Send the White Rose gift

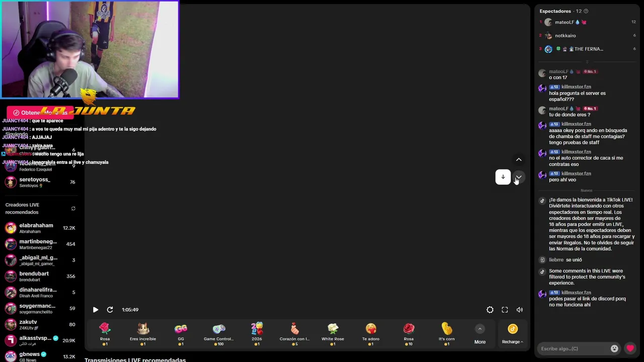[x=333, y=334]
